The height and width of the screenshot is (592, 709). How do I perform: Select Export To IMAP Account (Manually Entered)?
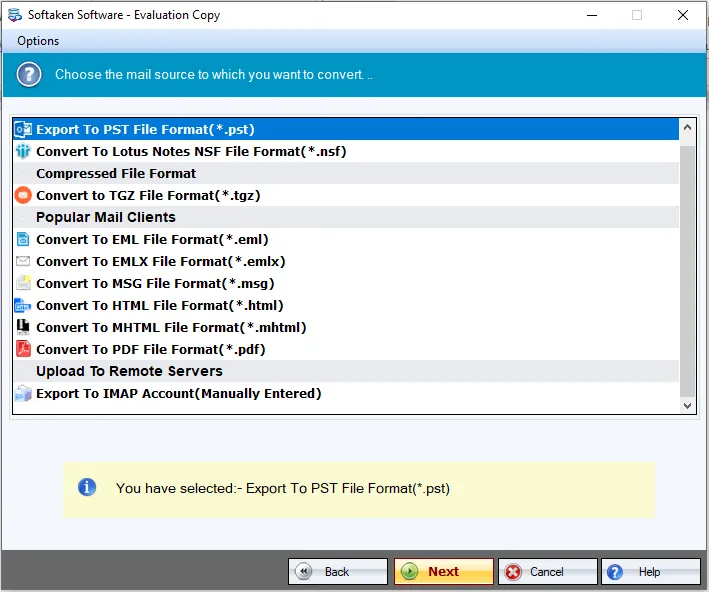[x=346, y=393]
